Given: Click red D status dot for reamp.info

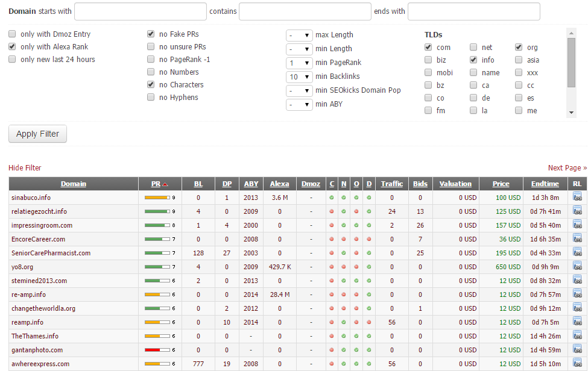Looking at the screenshot, I should click(369, 322).
